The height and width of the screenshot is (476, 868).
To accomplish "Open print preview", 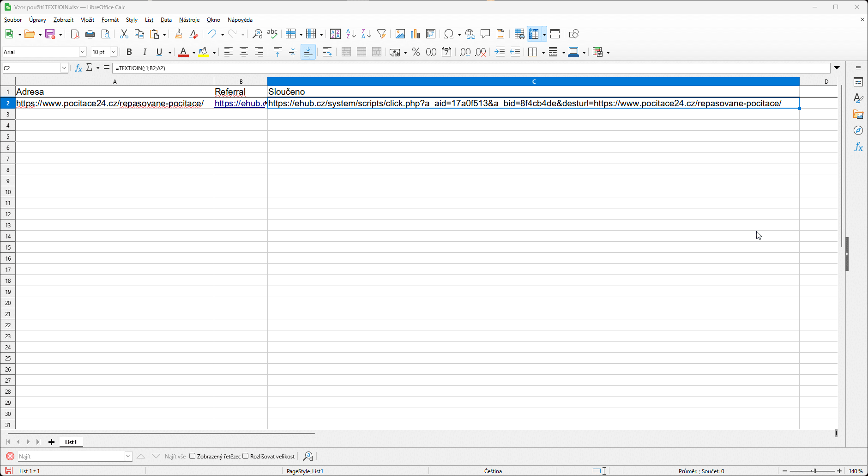I will [x=106, y=34].
